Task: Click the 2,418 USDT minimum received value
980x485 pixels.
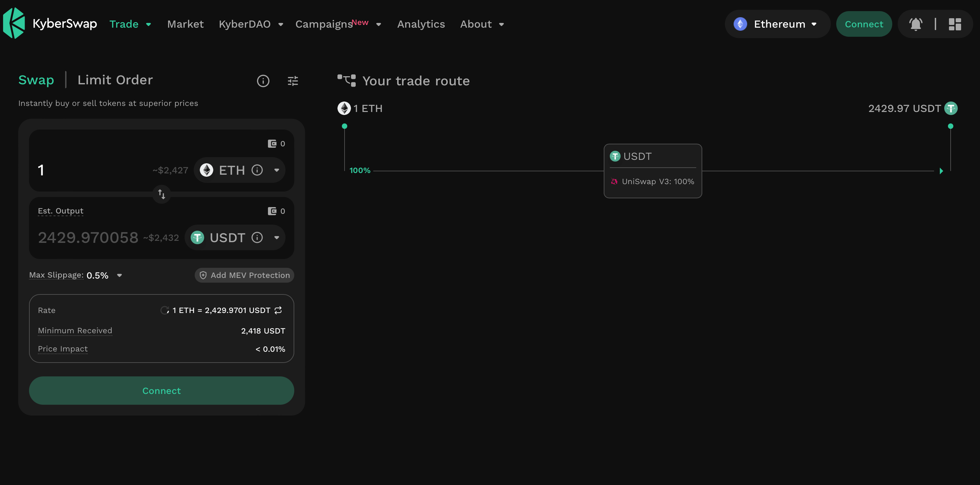Action: pyautogui.click(x=263, y=331)
